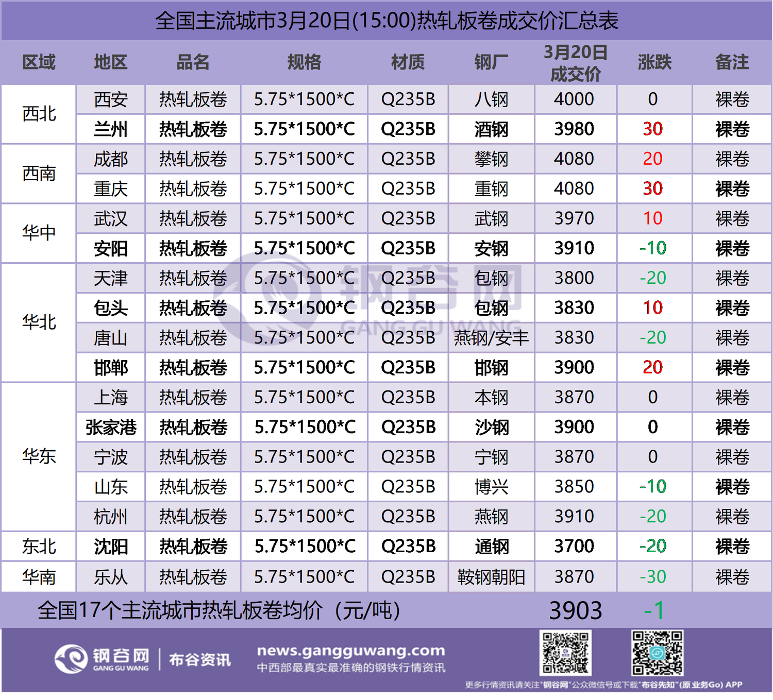
Task: Select the 华北 region cell
Action: coord(39,323)
